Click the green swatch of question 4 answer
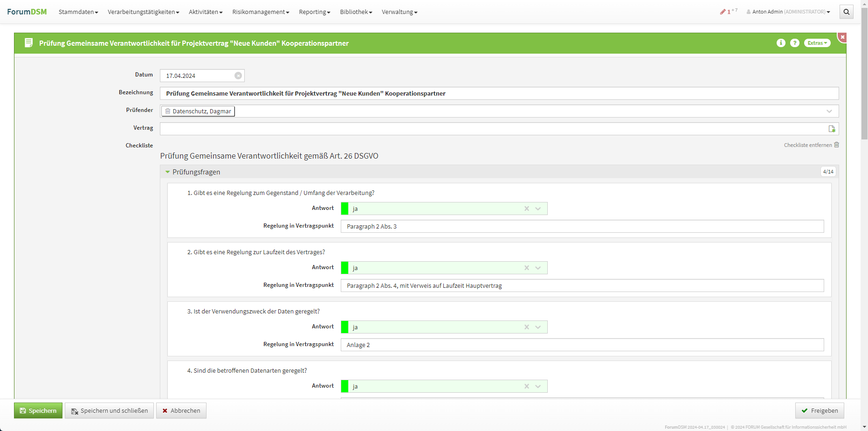Image resolution: width=868 pixels, height=431 pixels. click(345, 386)
